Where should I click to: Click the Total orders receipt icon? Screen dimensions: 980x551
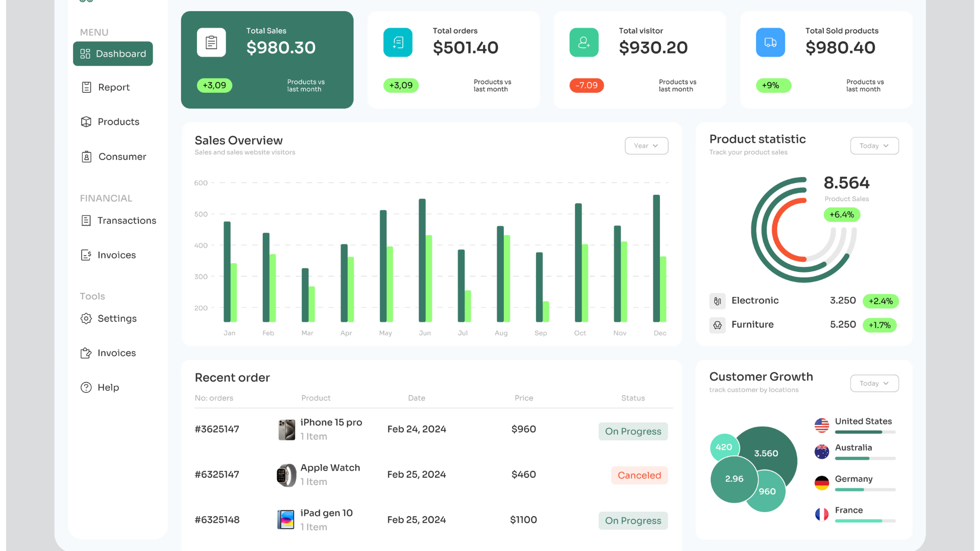click(398, 42)
